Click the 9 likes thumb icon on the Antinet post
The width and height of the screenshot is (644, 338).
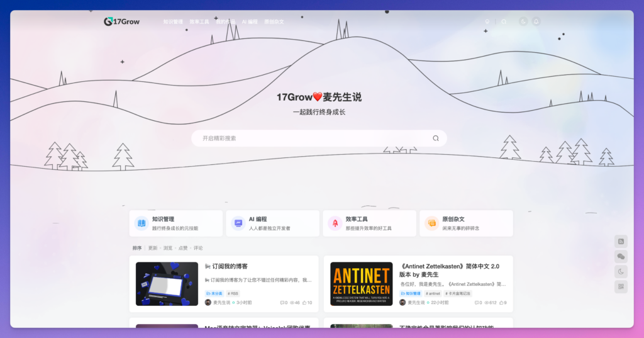501,303
